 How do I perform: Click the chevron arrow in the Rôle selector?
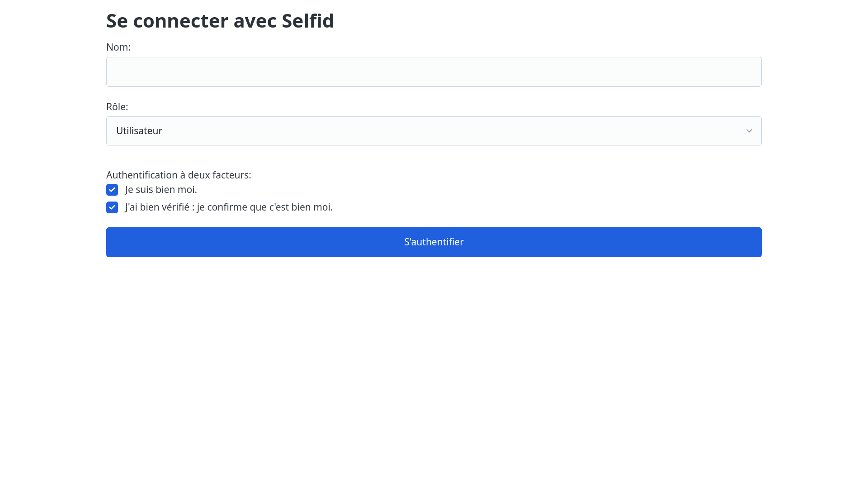pos(749,131)
